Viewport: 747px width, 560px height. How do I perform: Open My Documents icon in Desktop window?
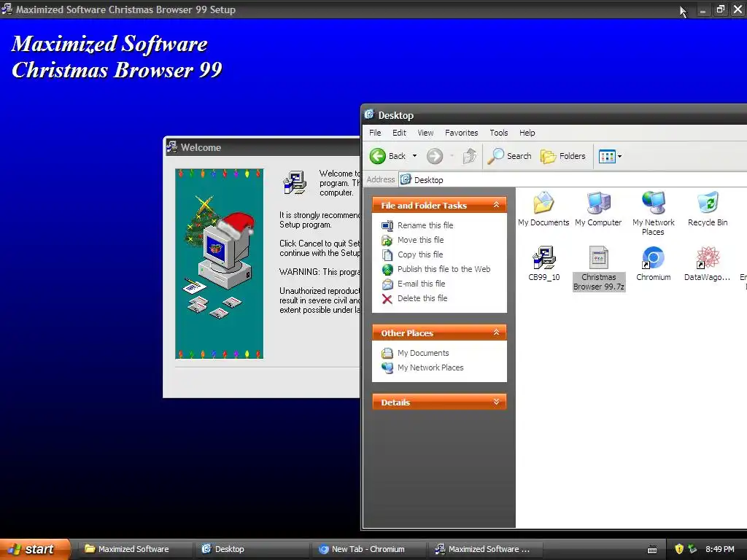point(543,209)
